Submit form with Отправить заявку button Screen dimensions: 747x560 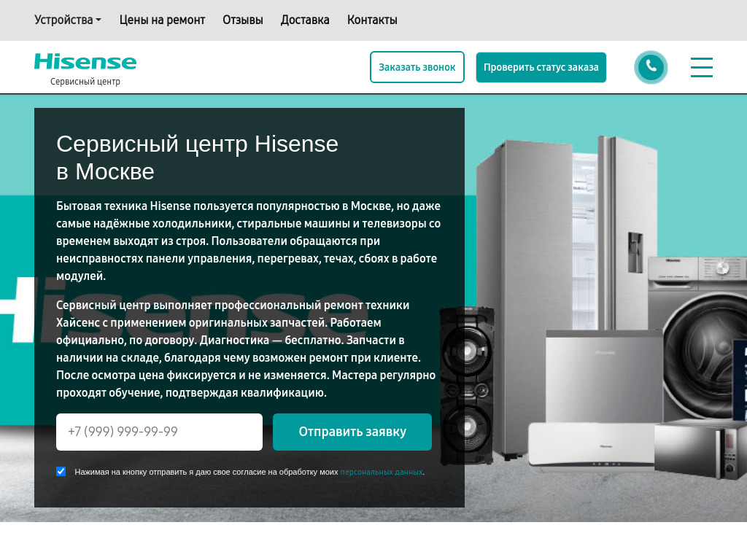coord(352,432)
